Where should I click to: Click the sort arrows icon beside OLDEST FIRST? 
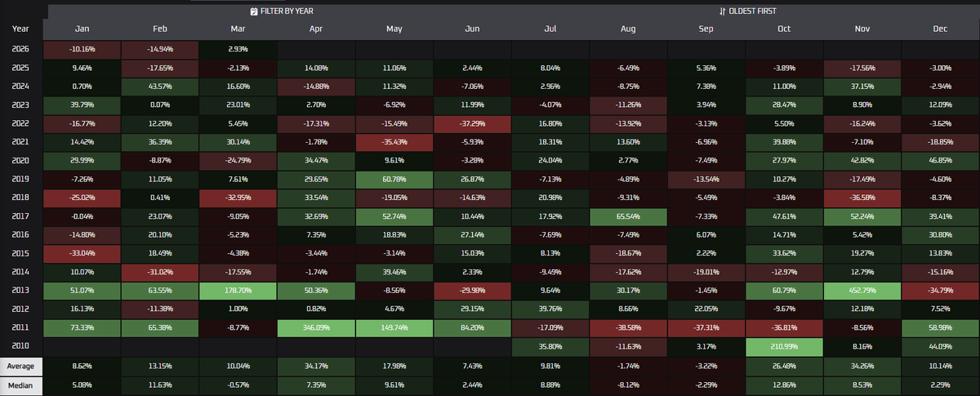tap(722, 11)
